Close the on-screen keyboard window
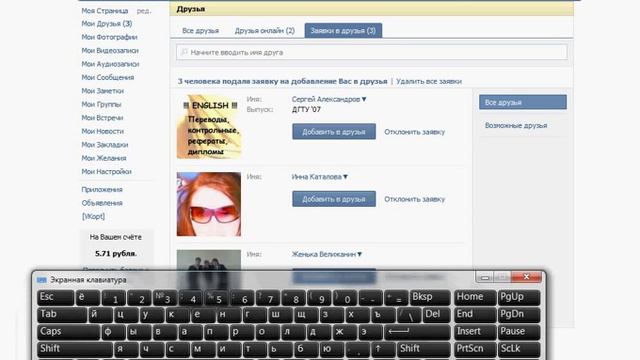Screen dimensions: 640x360 coord(527,277)
